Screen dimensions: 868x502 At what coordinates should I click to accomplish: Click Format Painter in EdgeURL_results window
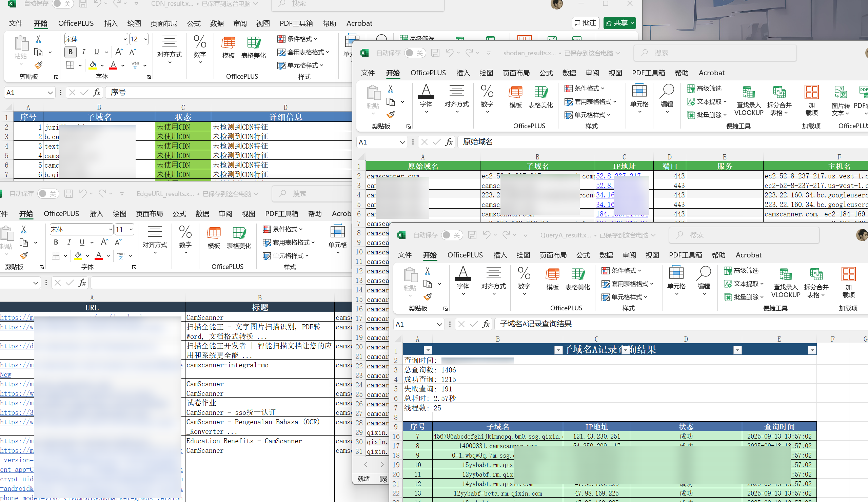pos(24,255)
